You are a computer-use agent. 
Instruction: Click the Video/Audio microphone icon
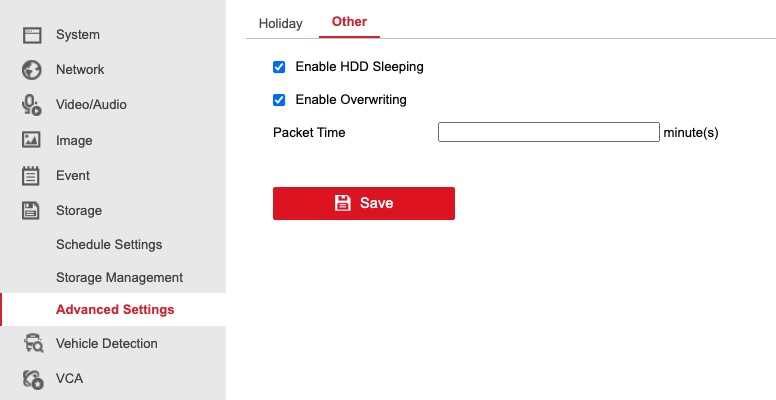pos(32,105)
